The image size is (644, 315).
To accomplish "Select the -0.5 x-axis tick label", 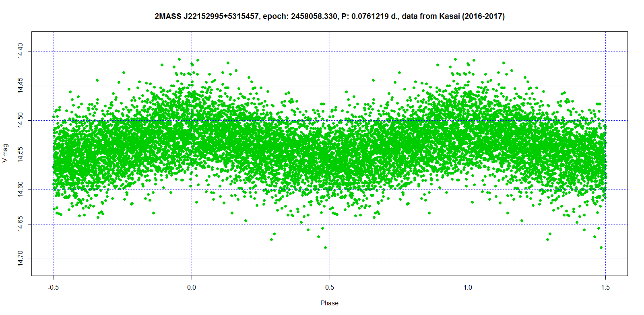I will point(54,287).
